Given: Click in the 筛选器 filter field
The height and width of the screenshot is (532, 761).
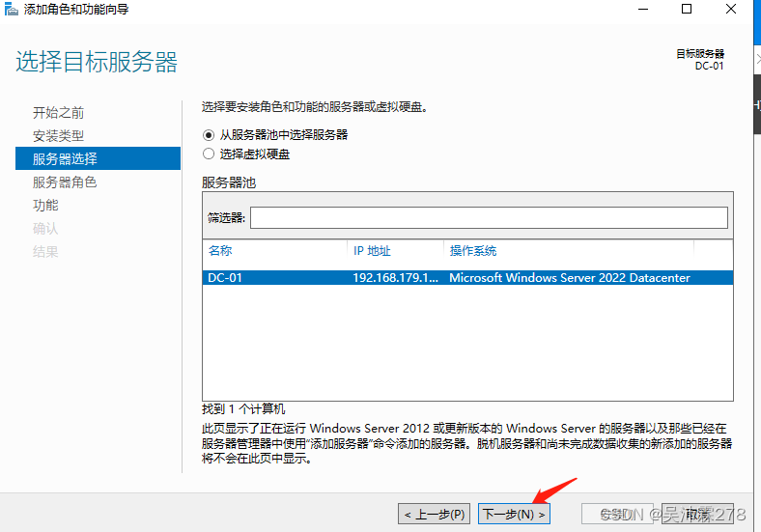Looking at the screenshot, I should [x=489, y=217].
